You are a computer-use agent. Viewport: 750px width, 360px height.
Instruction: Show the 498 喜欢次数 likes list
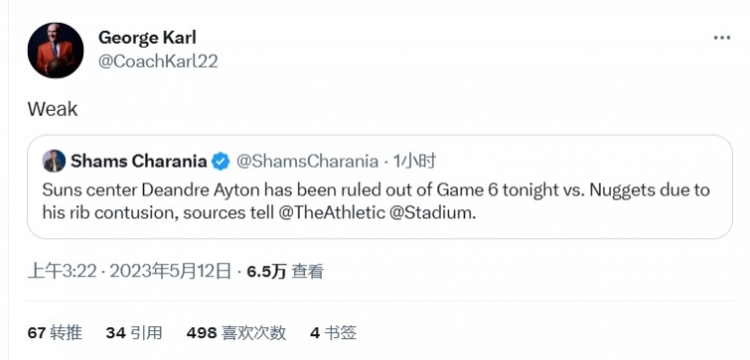[236, 332]
